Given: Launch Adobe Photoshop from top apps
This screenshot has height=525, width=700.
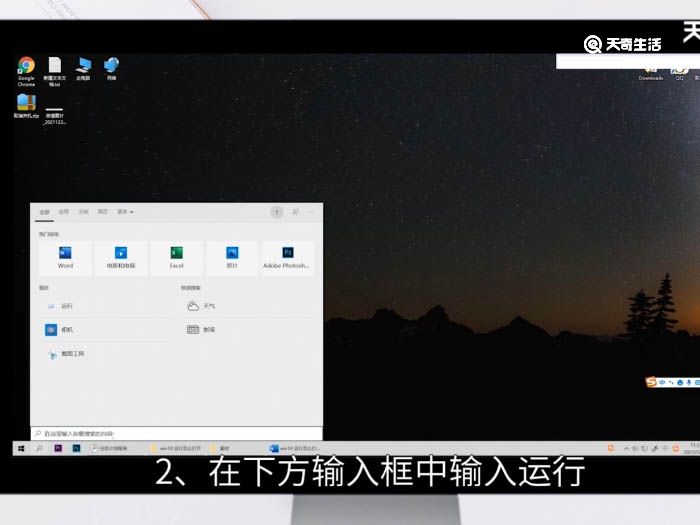Looking at the screenshot, I should [x=288, y=258].
